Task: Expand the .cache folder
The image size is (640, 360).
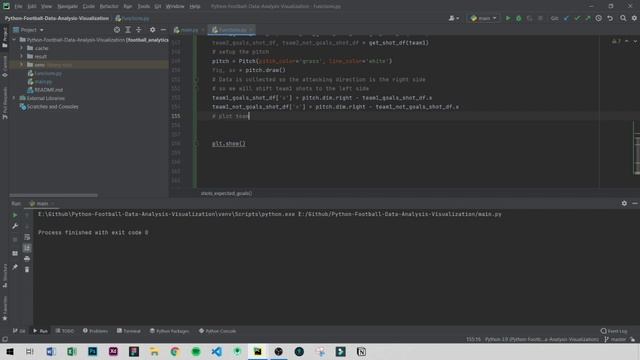Action: (22, 48)
